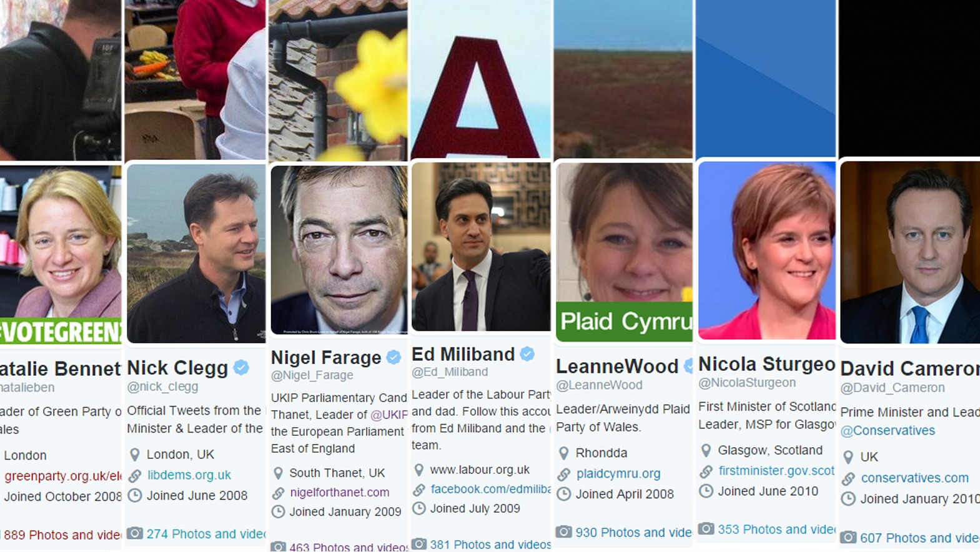Screen dimensions: 980x552
Task: Open the conservatives.com link
Action: point(914,478)
